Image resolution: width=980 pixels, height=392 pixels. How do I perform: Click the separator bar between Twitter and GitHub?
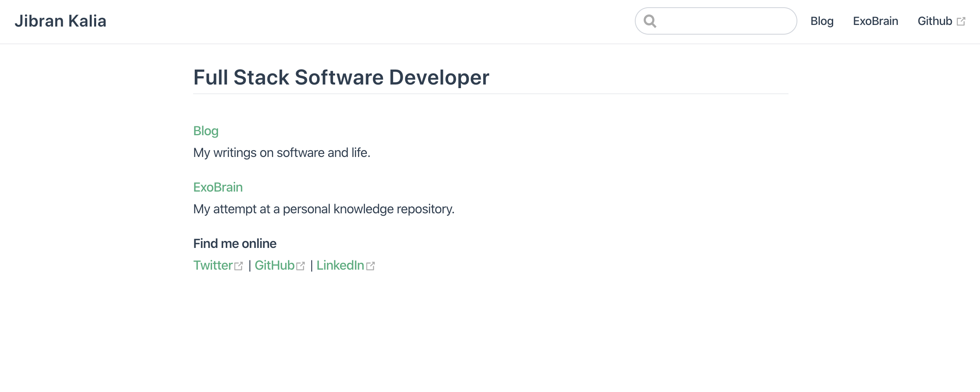(249, 266)
